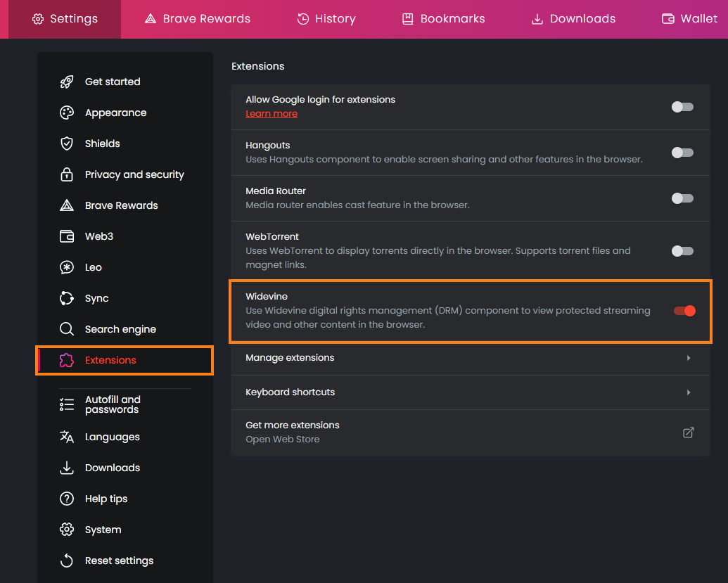Click the palette icon beside Appearance
The image size is (728, 583).
point(67,113)
